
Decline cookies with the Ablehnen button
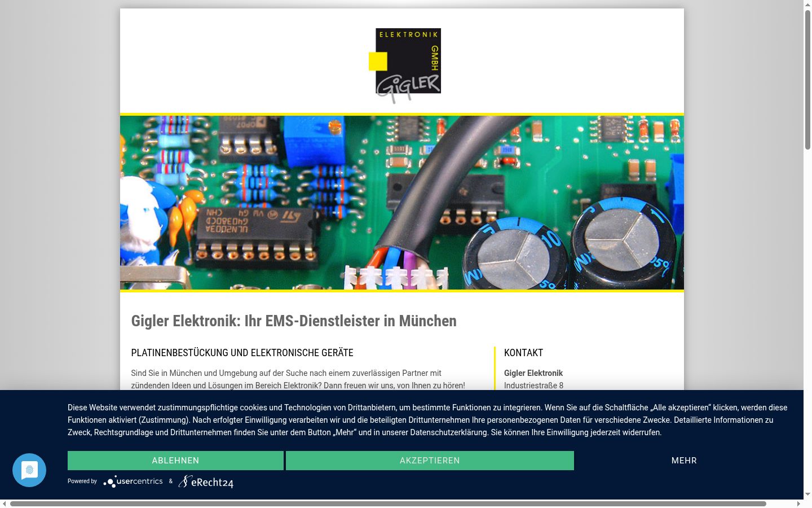tap(175, 461)
